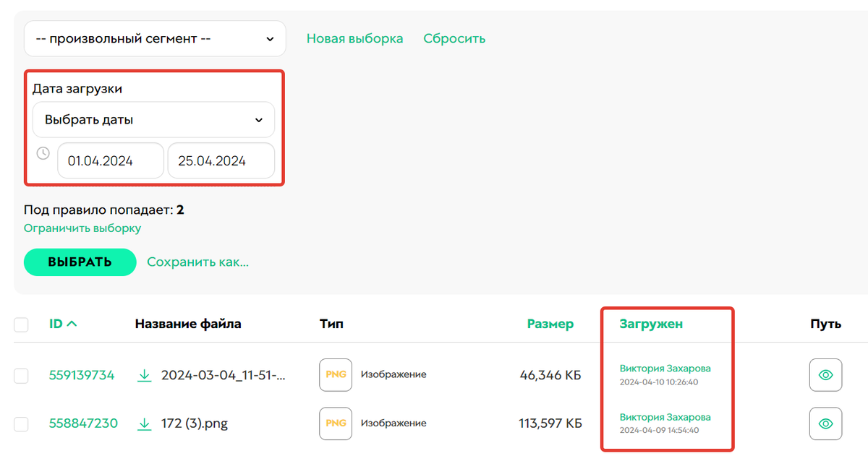
Task: Click PNG type icon in row 558847230
Action: (336, 423)
